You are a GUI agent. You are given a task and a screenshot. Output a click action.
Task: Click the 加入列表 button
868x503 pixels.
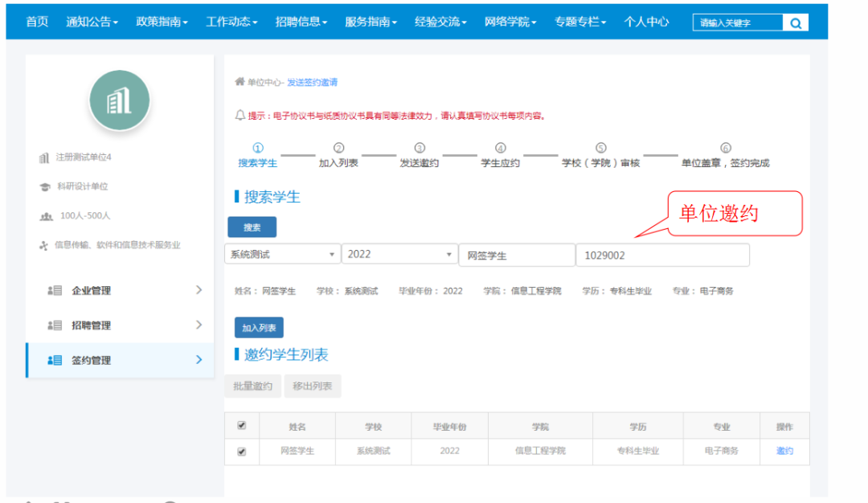(259, 328)
